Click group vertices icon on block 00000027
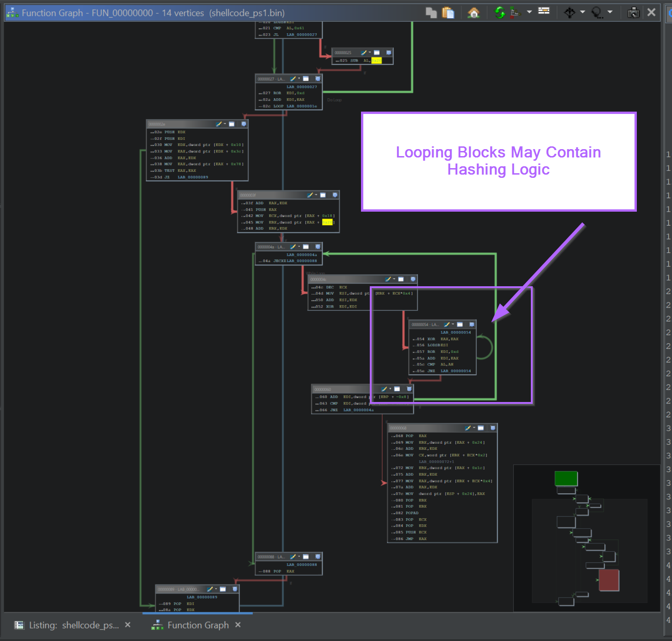This screenshot has height=641, width=672. [318, 79]
